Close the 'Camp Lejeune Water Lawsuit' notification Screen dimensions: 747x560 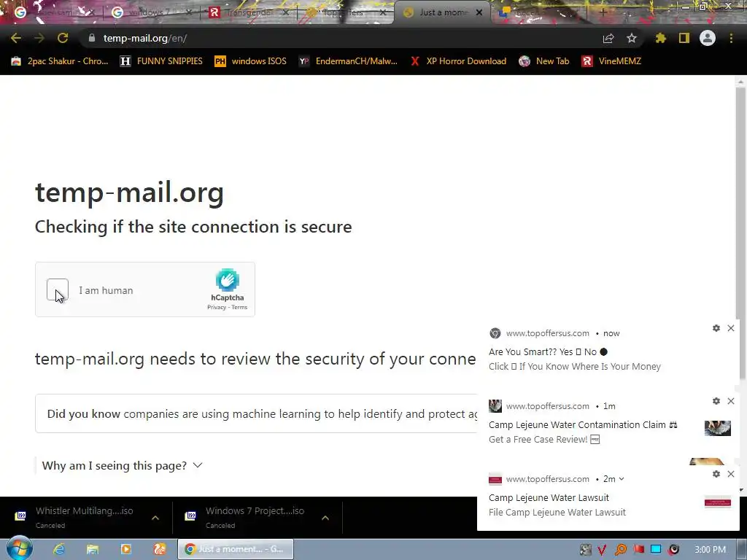point(731,474)
